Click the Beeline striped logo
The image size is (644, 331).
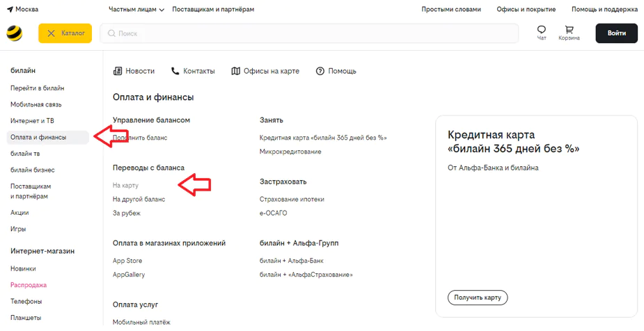point(14,33)
